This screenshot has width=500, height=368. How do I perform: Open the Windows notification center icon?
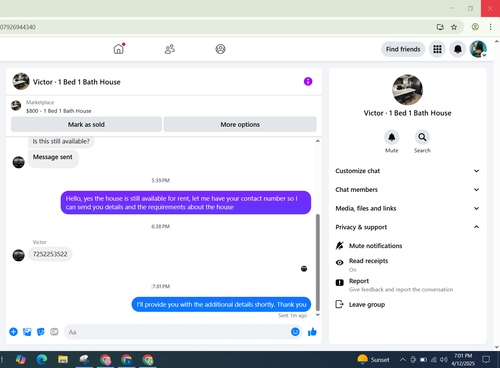pyautogui.click(x=486, y=360)
